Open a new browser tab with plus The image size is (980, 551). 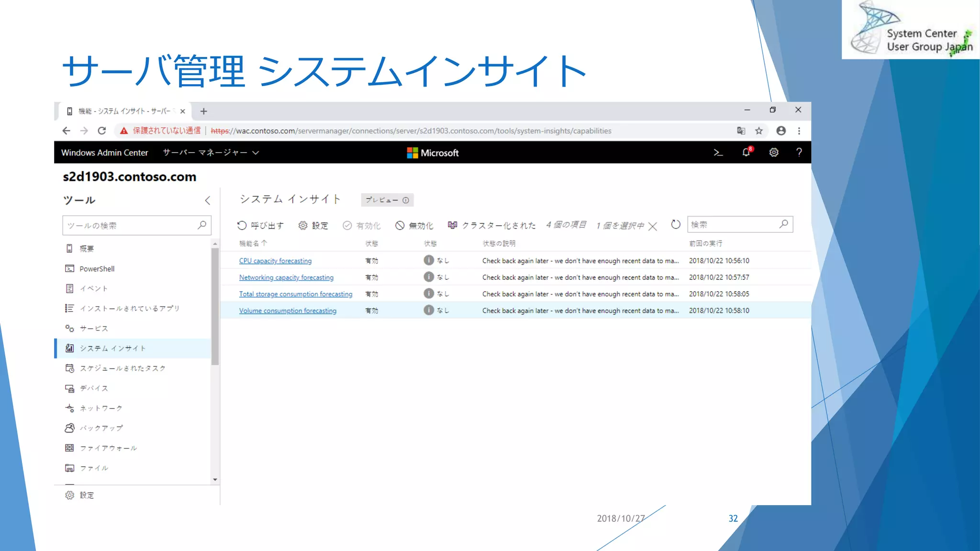coord(204,111)
